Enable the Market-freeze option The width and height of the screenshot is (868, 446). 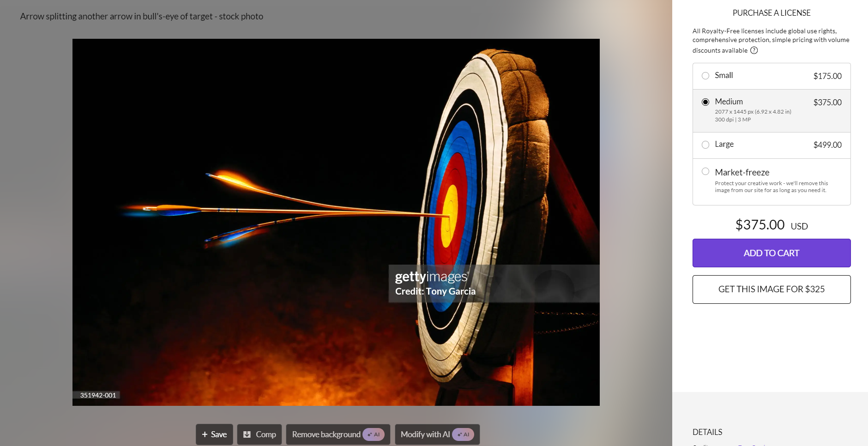coord(705,172)
